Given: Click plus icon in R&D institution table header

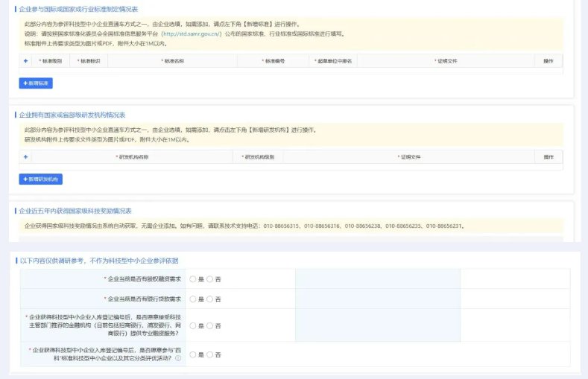Looking at the screenshot, I should pos(25,157).
